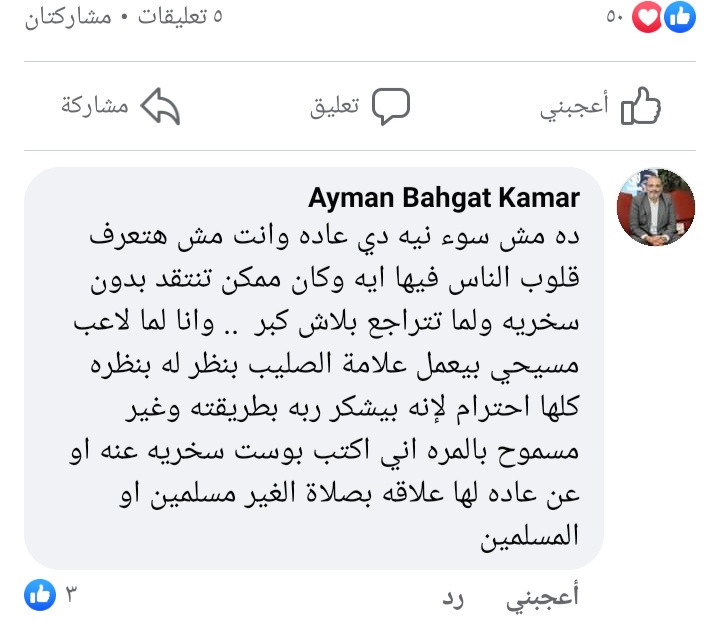Screen dimensions: 720x630
Task: Click the comment line mentioning علامة الصليب
Action: coord(335,366)
